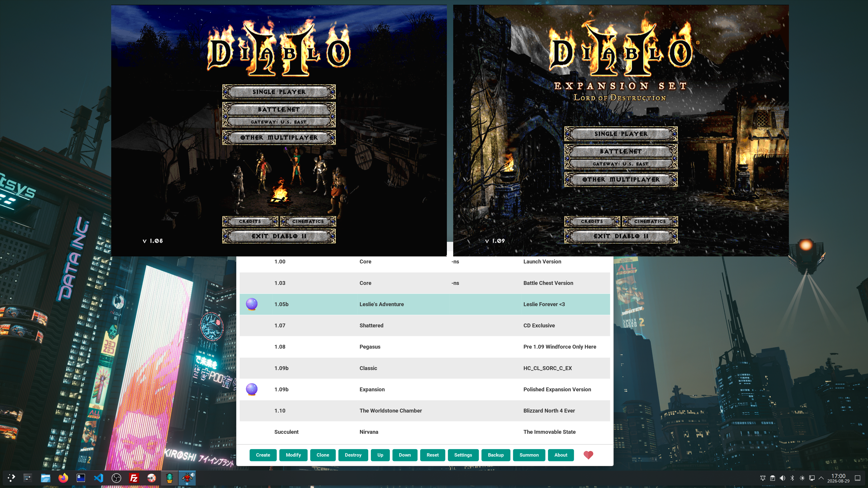This screenshot has height=488, width=868.
Task: Select Battle.net in Expansion Set window
Action: (x=621, y=152)
